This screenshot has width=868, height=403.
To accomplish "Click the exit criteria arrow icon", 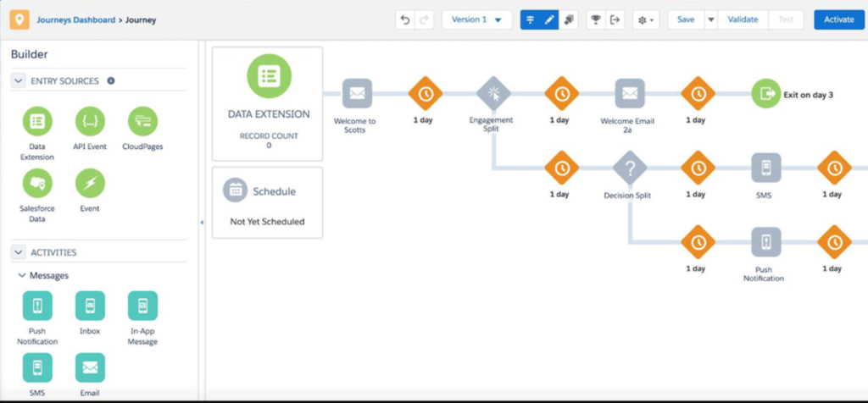I will point(615,19).
